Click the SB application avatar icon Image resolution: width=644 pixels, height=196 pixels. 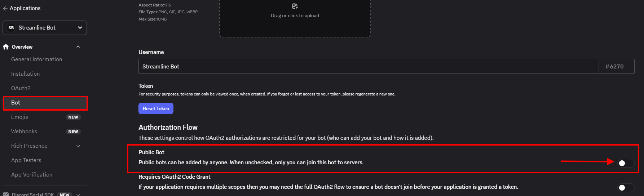coord(11,28)
